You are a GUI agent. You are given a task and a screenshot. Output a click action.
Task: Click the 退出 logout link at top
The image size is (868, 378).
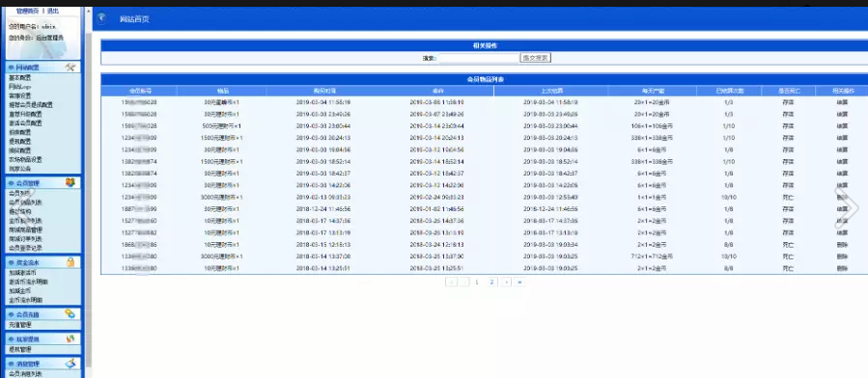(52, 11)
